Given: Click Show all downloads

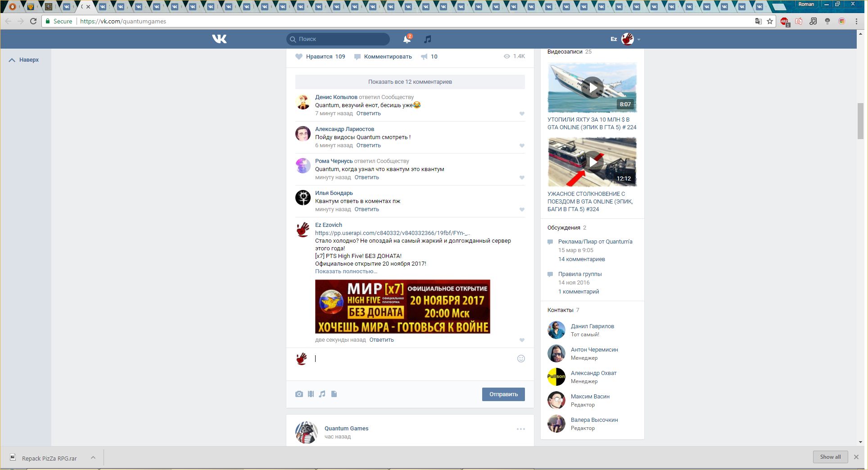Looking at the screenshot, I should (x=830, y=457).
